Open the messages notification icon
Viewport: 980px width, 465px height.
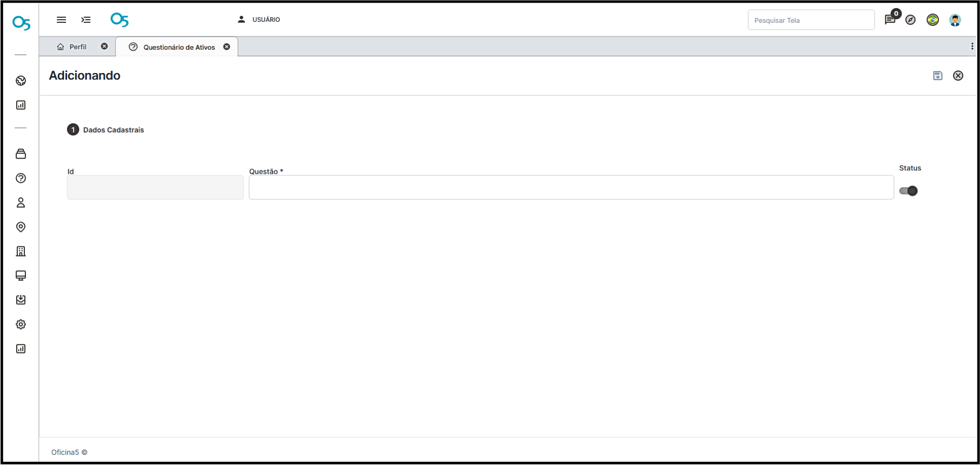pyautogui.click(x=890, y=20)
